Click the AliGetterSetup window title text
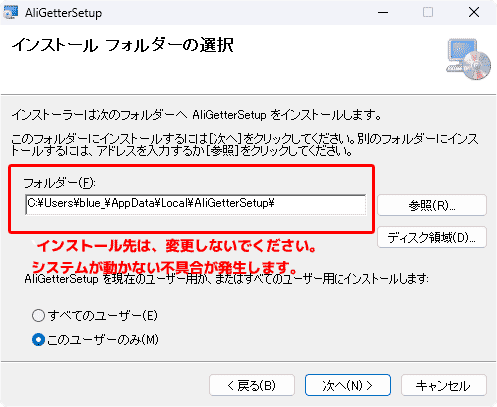The width and height of the screenshot is (497, 407). click(x=63, y=13)
